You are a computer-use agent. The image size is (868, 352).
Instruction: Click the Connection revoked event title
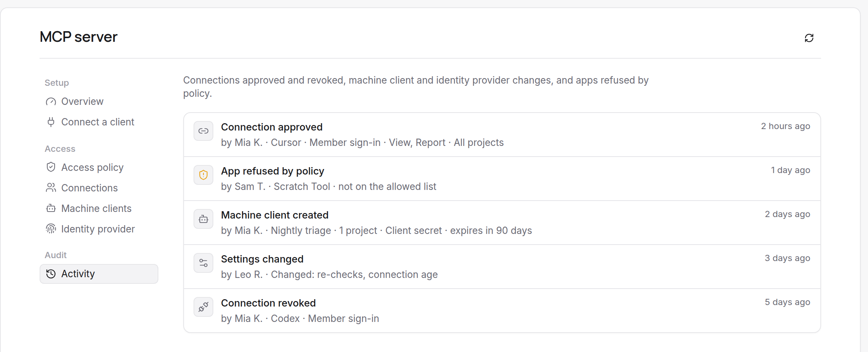click(x=268, y=303)
